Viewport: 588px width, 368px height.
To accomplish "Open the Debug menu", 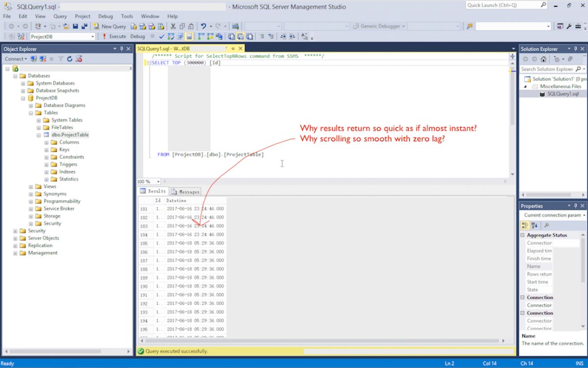I will tap(105, 16).
